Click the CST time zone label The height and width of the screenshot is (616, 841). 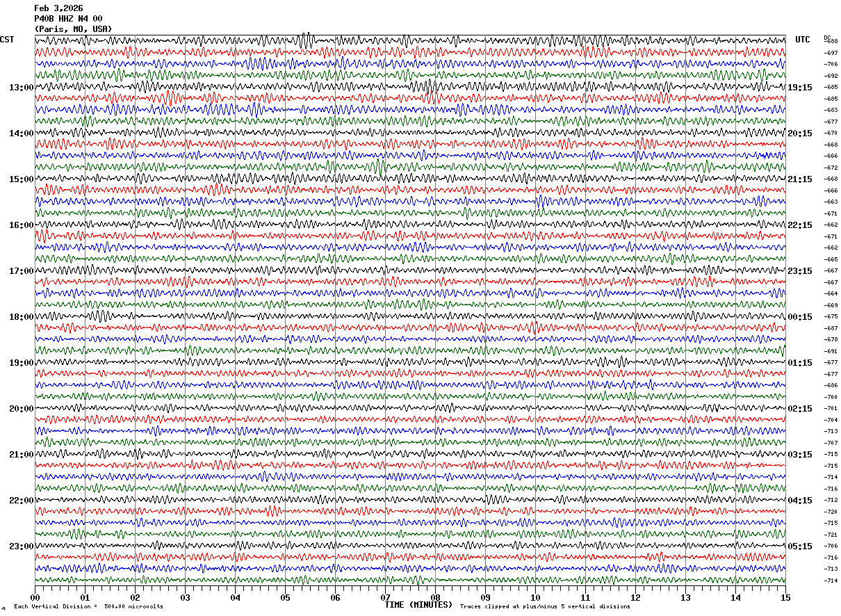pyautogui.click(x=7, y=40)
